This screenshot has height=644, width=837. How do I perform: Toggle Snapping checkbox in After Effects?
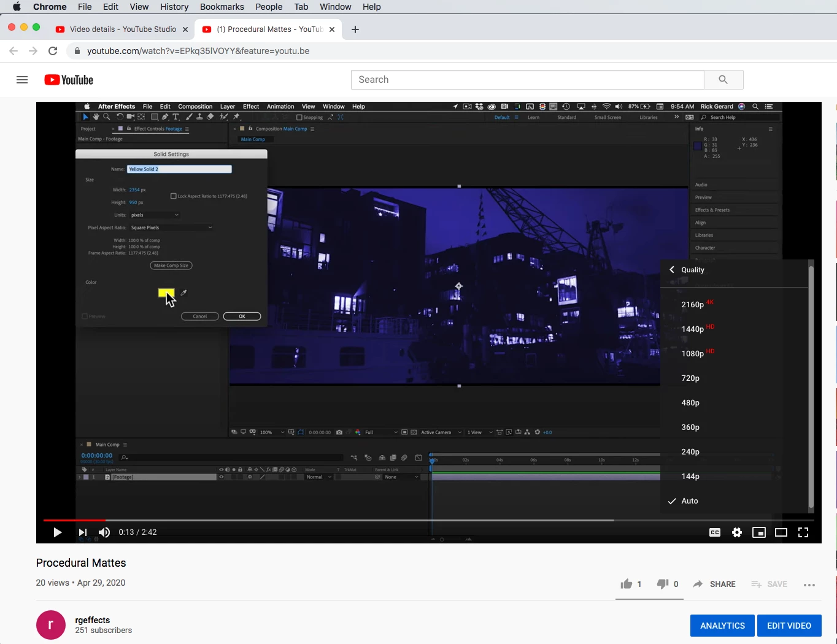[299, 117]
